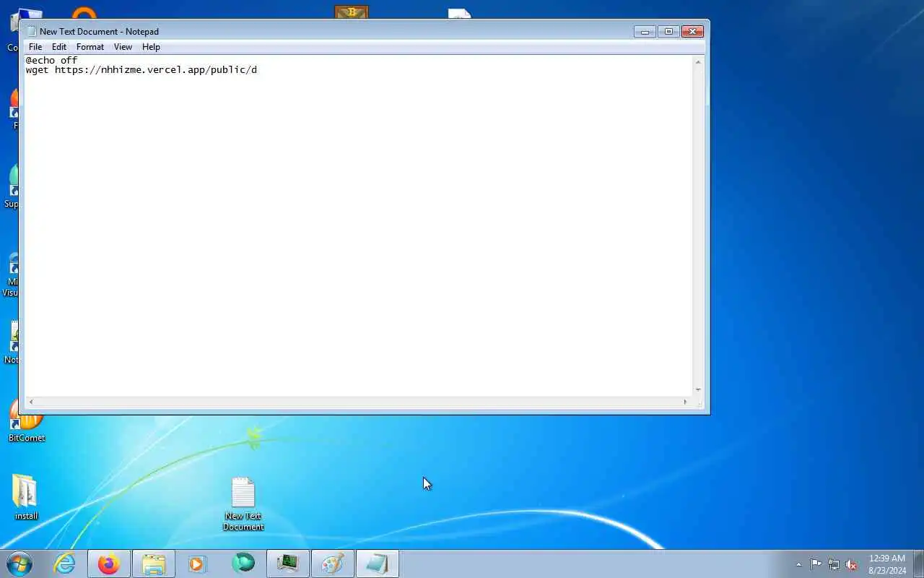Open the View menu in Notepad
Image resolution: width=924 pixels, height=578 pixels.
(123, 47)
